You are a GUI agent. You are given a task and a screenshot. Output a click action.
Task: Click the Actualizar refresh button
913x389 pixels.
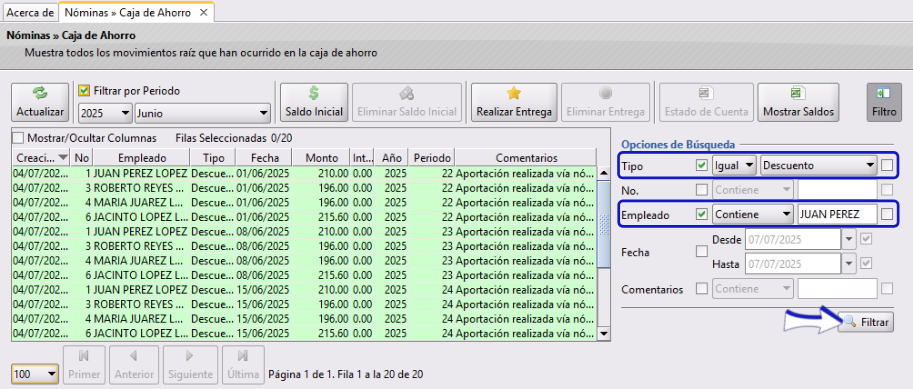[x=40, y=102]
